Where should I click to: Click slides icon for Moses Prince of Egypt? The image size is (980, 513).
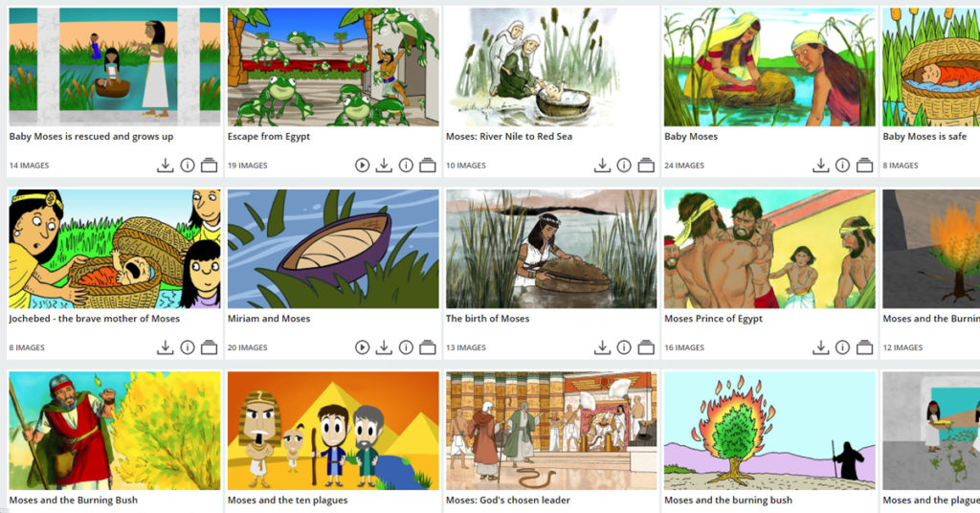click(864, 346)
